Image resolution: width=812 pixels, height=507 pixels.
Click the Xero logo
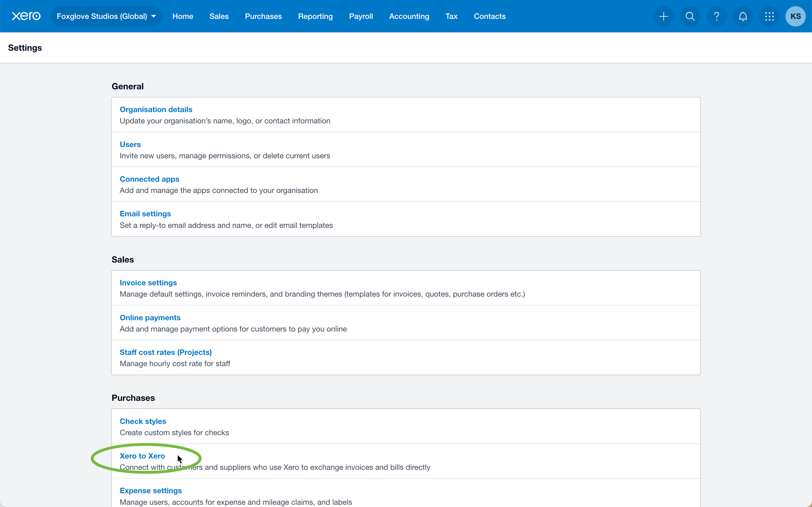coord(26,16)
